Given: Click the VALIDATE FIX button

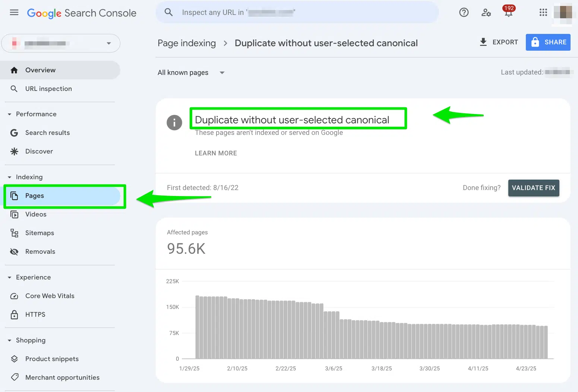Looking at the screenshot, I should (533, 188).
